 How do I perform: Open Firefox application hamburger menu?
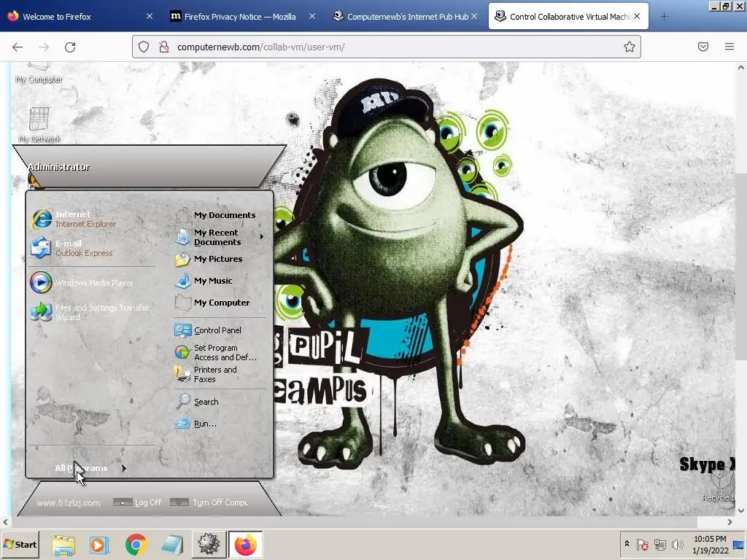coord(729,47)
